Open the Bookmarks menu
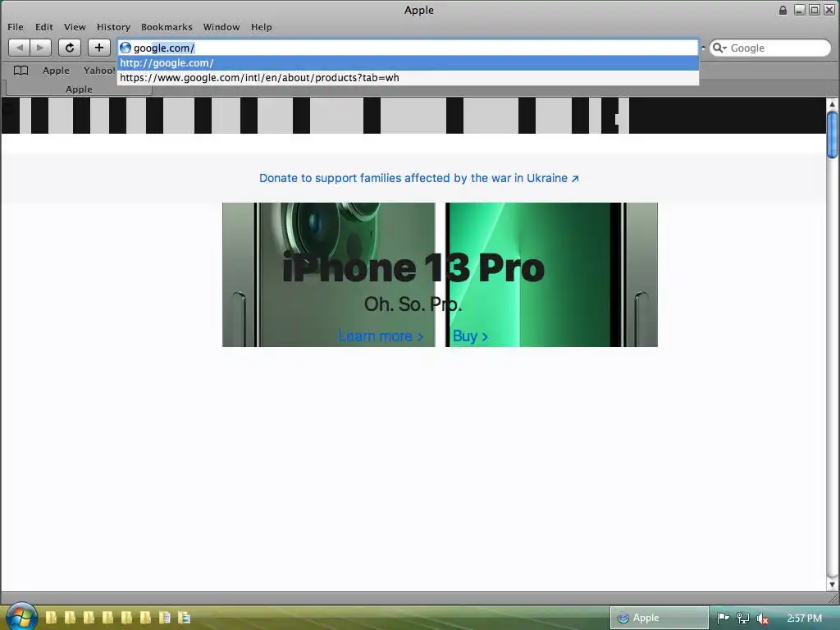 (167, 27)
